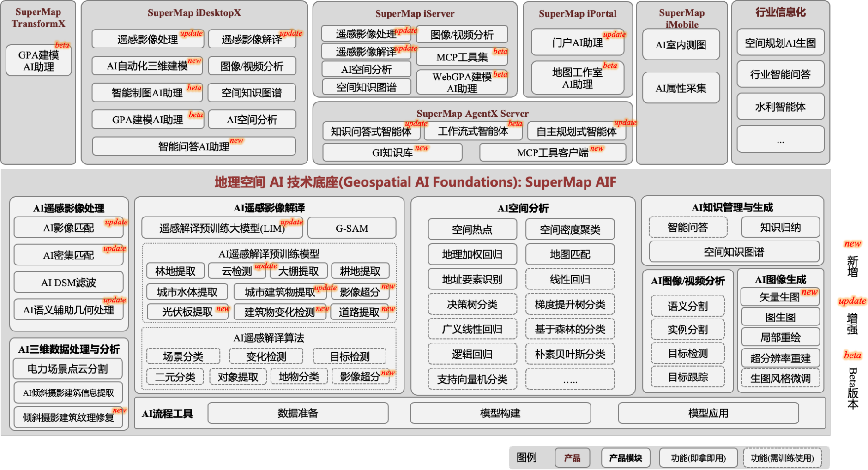Click the 模型构建 step in AI流程工具
Screen dimensions: 868x470
click(500, 413)
